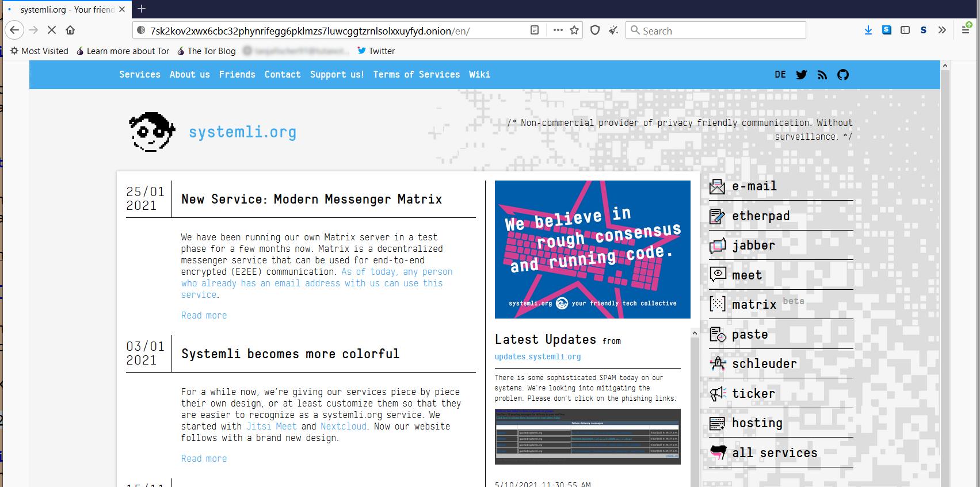The image size is (980, 487).
Task: Open the shield security level icon
Action: click(x=596, y=30)
